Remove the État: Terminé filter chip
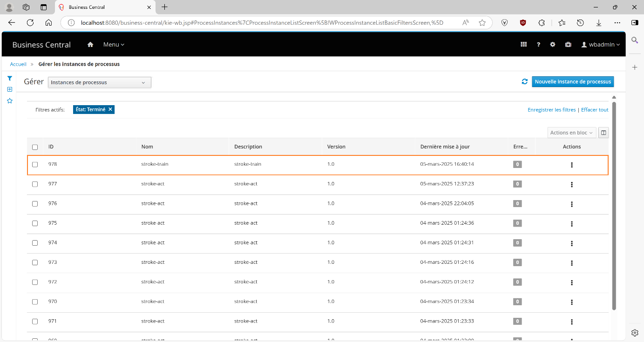The width and height of the screenshot is (644, 342). click(x=110, y=109)
